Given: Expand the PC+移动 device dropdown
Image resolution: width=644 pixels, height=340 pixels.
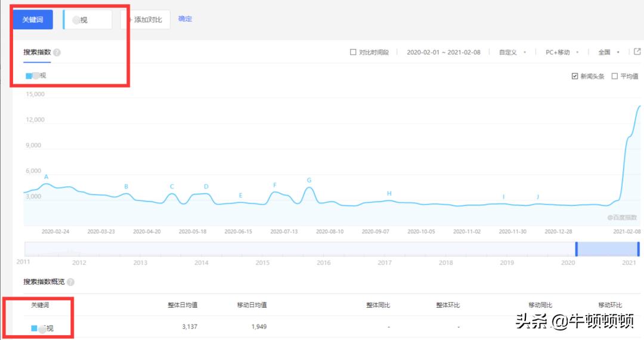Looking at the screenshot, I should tap(562, 52).
